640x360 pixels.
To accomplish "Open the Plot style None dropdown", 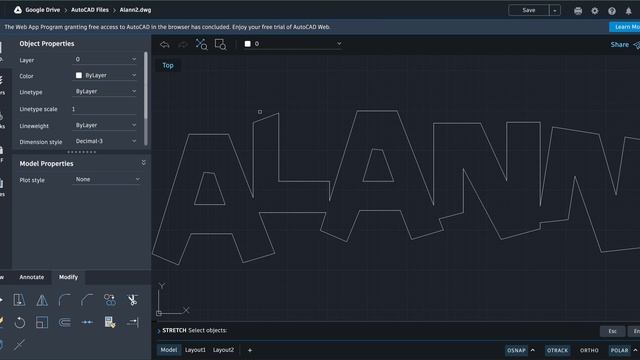I will coord(107,180).
